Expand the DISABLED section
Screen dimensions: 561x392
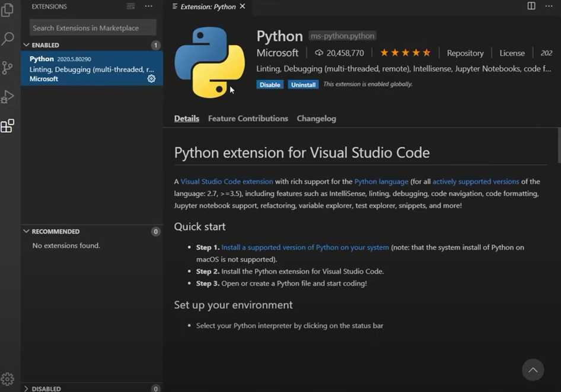(93, 388)
